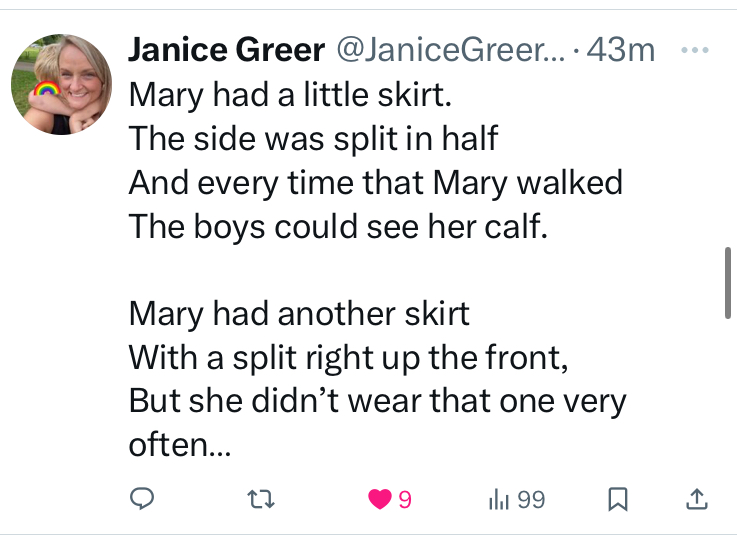
Task: Click the like count number 9
Action: click(405, 499)
